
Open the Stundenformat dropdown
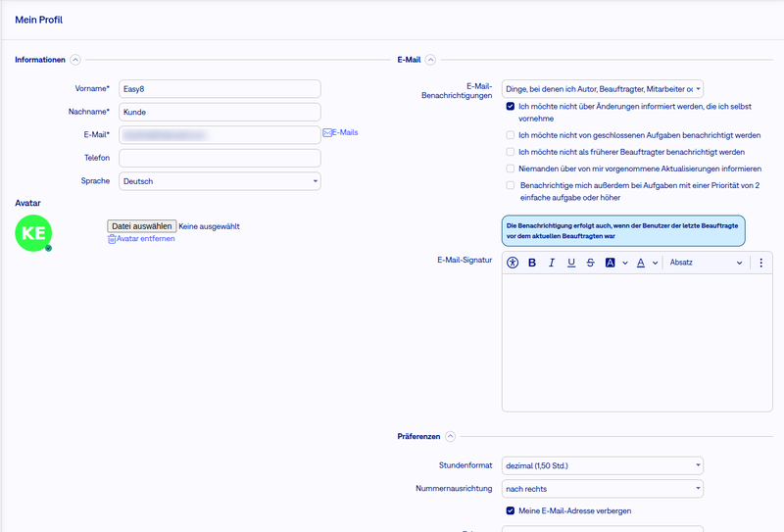click(603, 465)
